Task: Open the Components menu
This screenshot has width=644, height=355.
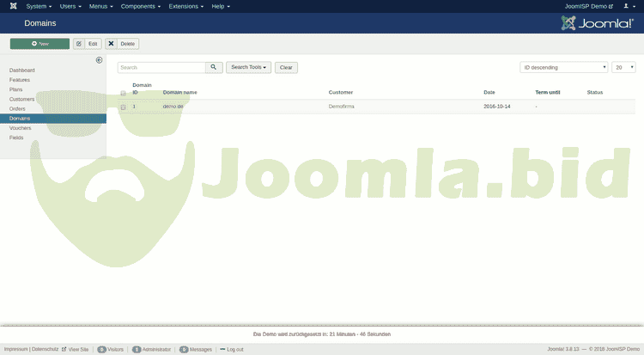Action: pyautogui.click(x=141, y=6)
